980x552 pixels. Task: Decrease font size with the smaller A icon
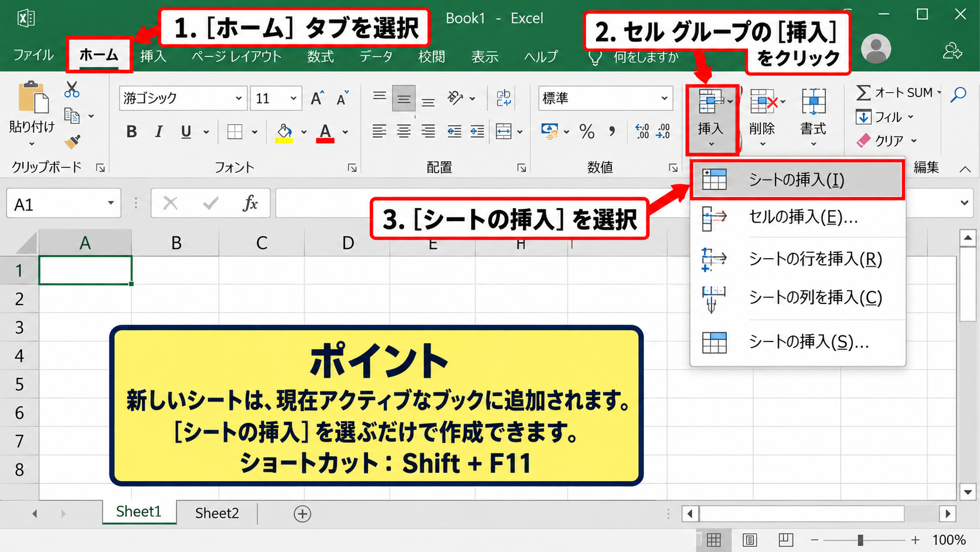[342, 98]
